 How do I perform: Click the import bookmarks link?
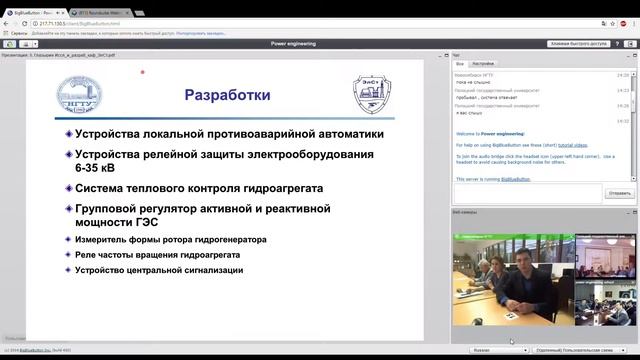point(200,33)
